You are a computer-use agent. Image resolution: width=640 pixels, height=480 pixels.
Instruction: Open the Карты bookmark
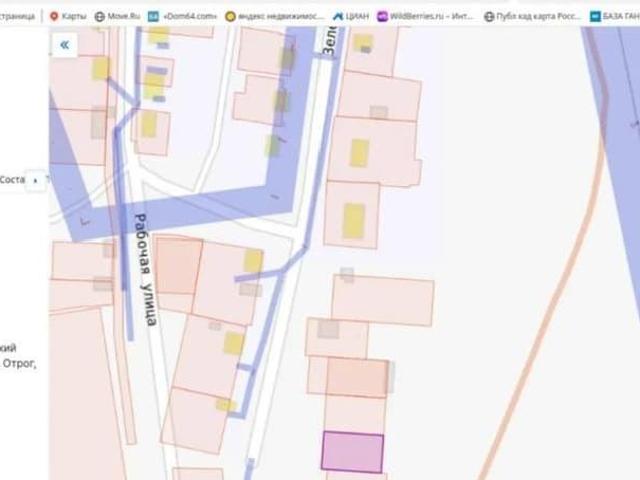[68, 16]
